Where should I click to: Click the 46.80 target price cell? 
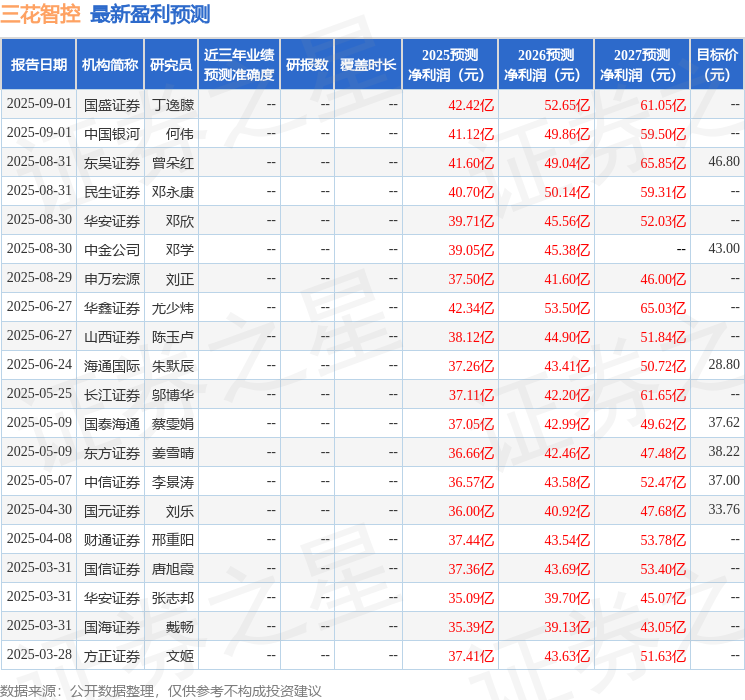click(723, 161)
